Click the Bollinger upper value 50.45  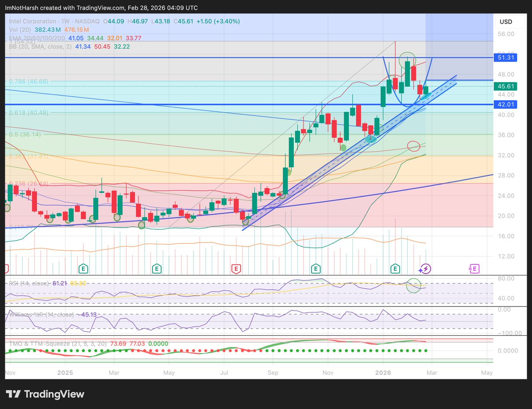[x=102, y=47]
